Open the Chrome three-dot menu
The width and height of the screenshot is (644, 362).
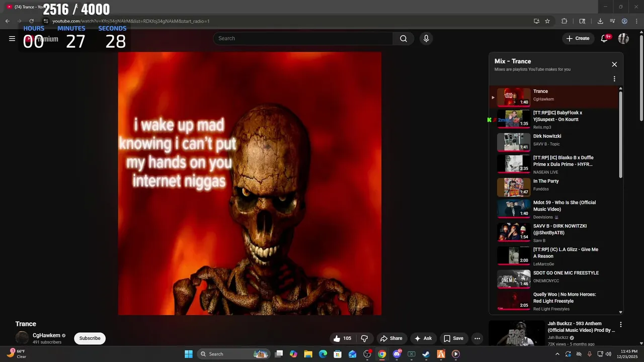pyautogui.click(x=636, y=21)
